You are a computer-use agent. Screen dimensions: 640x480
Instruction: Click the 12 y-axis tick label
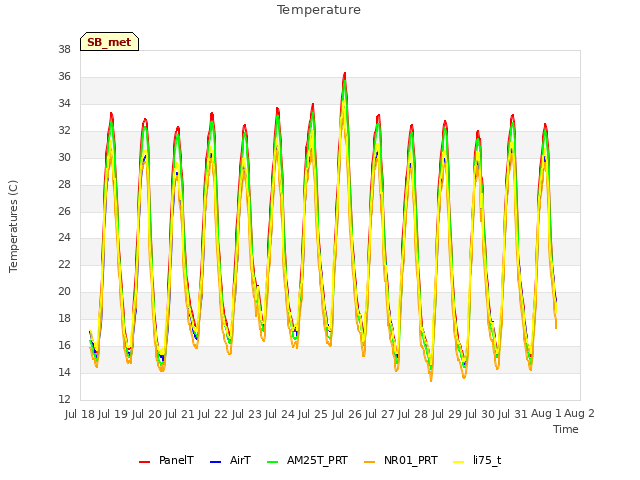[x=64, y=399]
